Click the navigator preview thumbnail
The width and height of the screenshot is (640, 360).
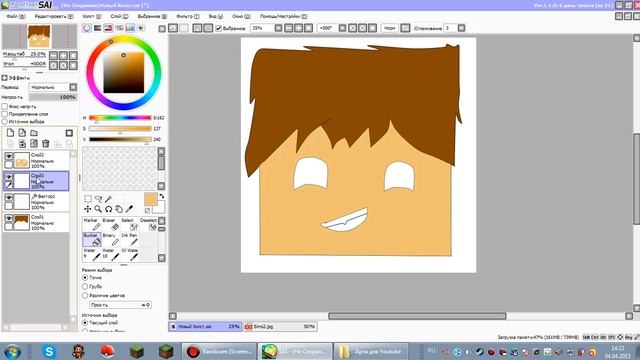tap(39, 36)
